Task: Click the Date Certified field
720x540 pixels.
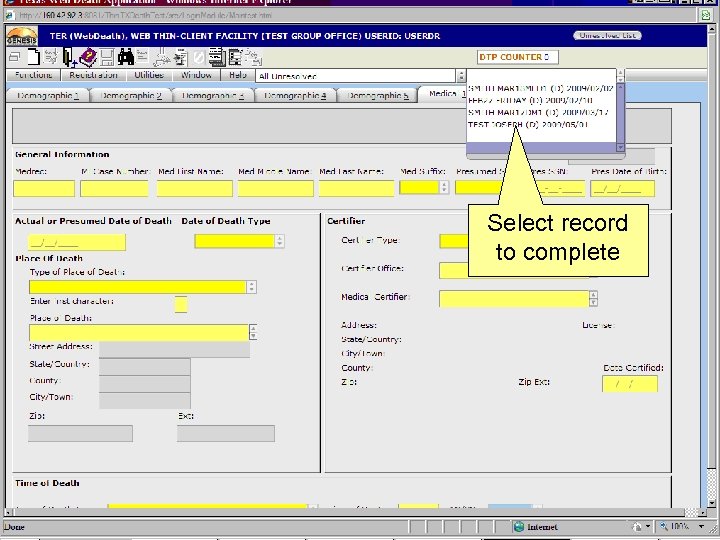Action: pos(630,384)
